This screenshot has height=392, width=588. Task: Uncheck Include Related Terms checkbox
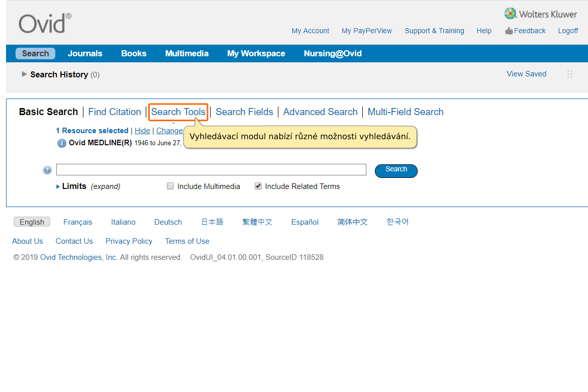tap(258, 186)
